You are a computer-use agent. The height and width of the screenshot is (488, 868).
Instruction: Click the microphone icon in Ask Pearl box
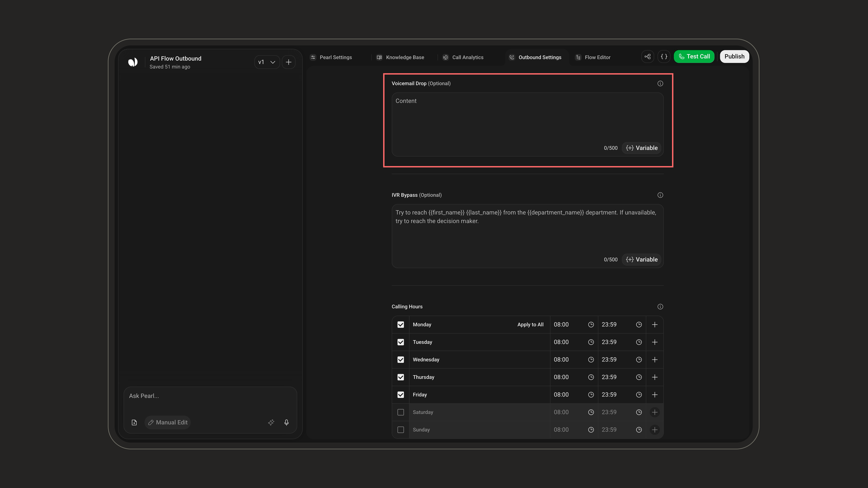tap(286, 422)
